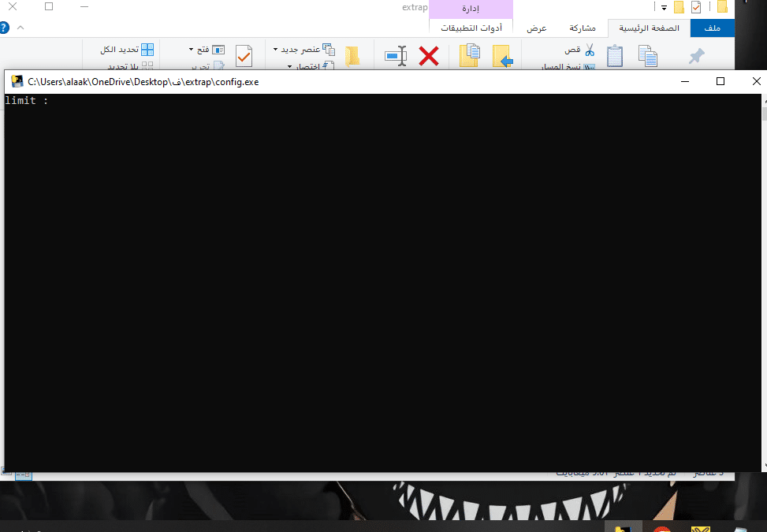Click the Cut (قص) scissors button
This screenshot has height=532, width=767.
click(x=580, y=50)
